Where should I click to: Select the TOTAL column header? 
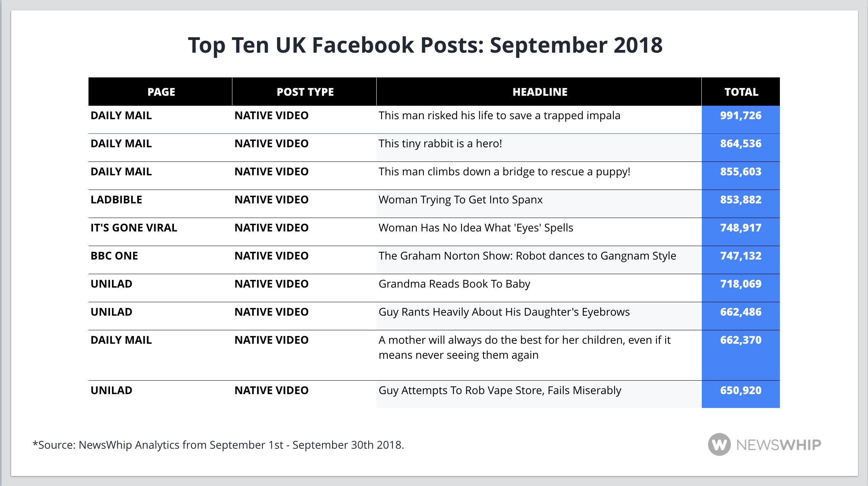741,92
